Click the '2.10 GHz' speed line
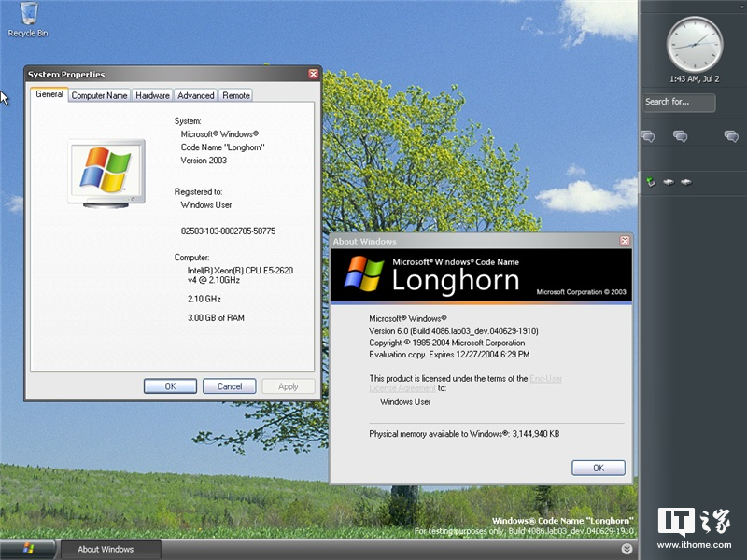747x560 pixels. point(204,299)
